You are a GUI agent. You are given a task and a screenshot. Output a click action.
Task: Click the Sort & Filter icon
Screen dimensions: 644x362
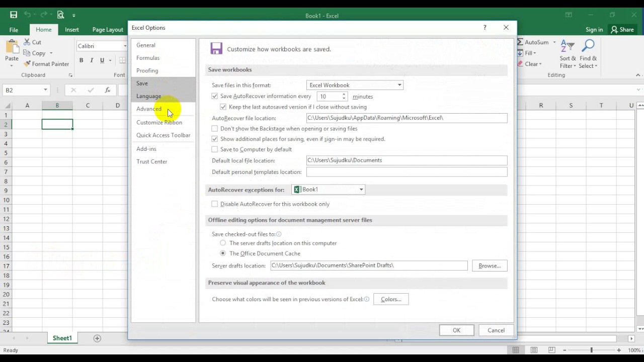[568, 46]
